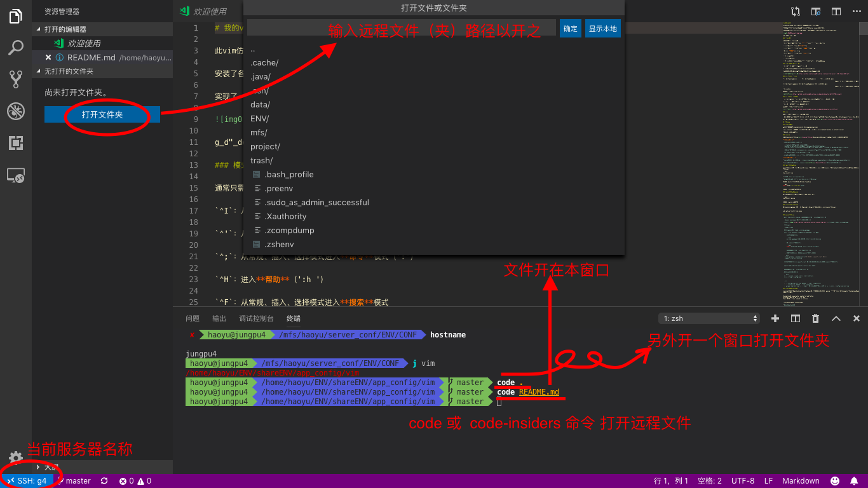Click the path input field in dialog
Image resolution: width=868 pixels, height=488 pixels.
pyautogui.click(x=402, y=28)
